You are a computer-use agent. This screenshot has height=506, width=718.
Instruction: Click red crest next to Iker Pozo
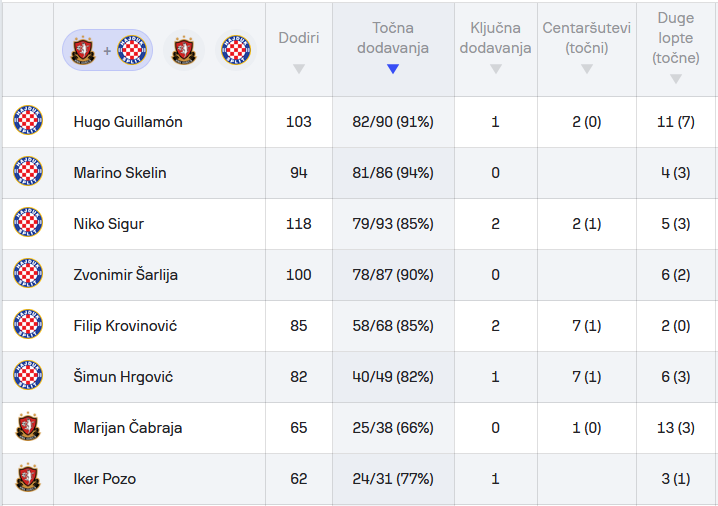point(27,479)
